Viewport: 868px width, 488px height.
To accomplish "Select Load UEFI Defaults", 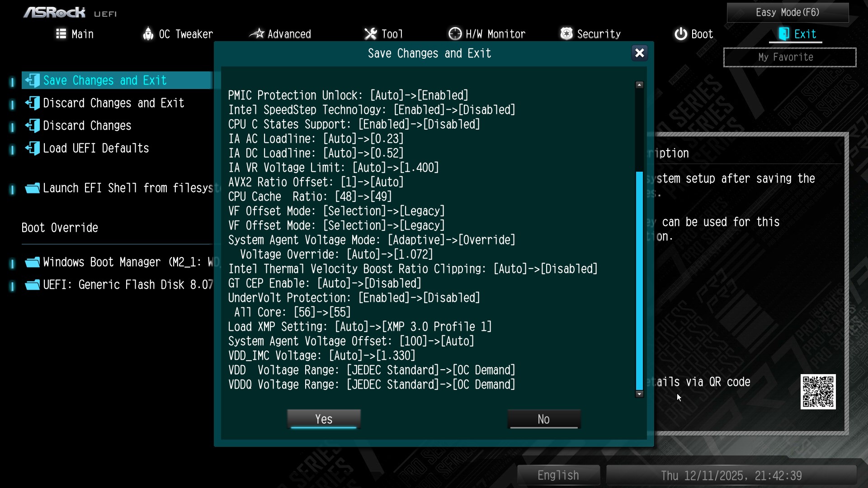I will pos(96,148).
